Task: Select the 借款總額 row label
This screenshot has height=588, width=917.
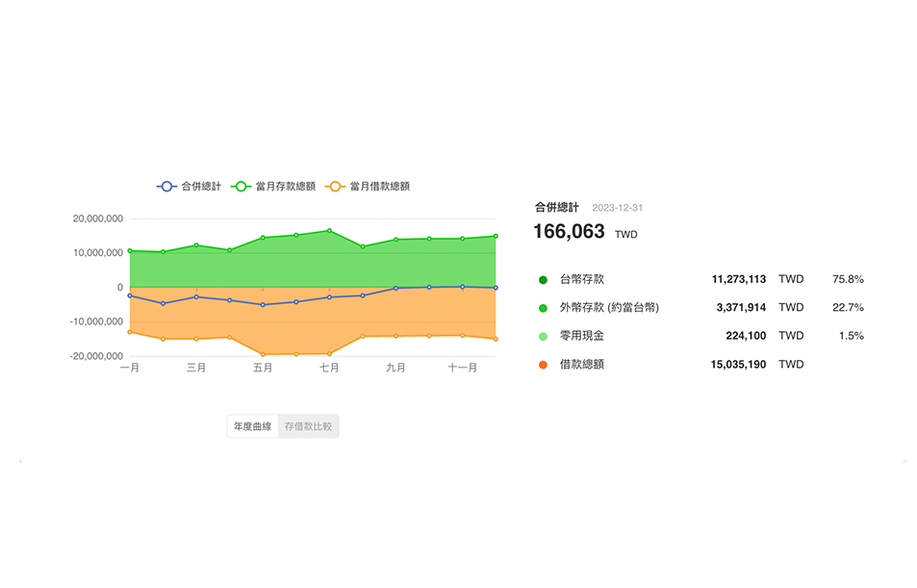Action: tap(582, 365)
